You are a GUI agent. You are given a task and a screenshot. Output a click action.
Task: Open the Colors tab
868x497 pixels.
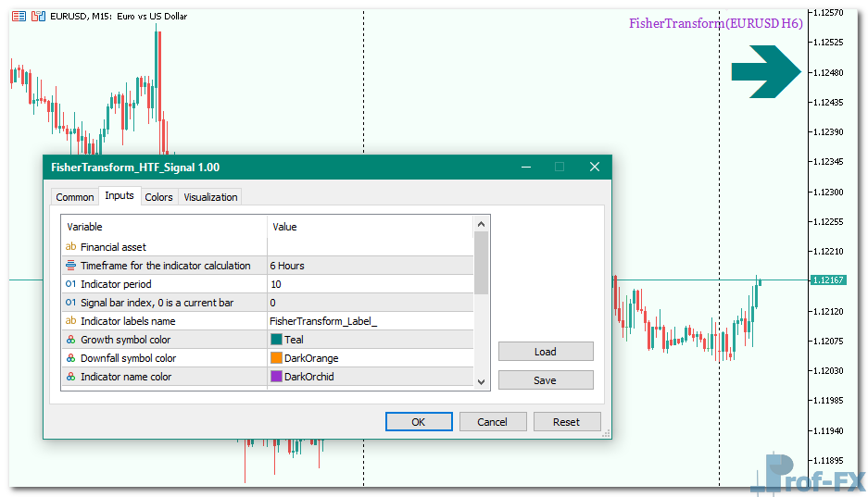tap(158, 197)
